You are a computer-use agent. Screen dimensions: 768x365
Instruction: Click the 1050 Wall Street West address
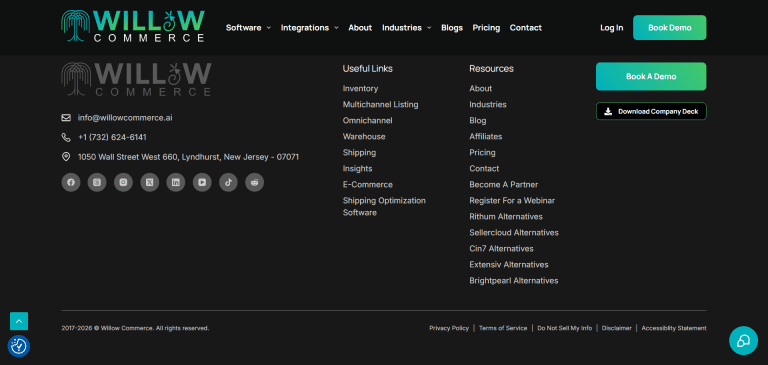189,157
